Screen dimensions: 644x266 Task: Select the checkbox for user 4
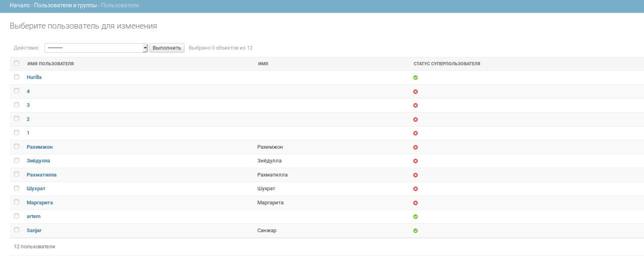(17, 91)
